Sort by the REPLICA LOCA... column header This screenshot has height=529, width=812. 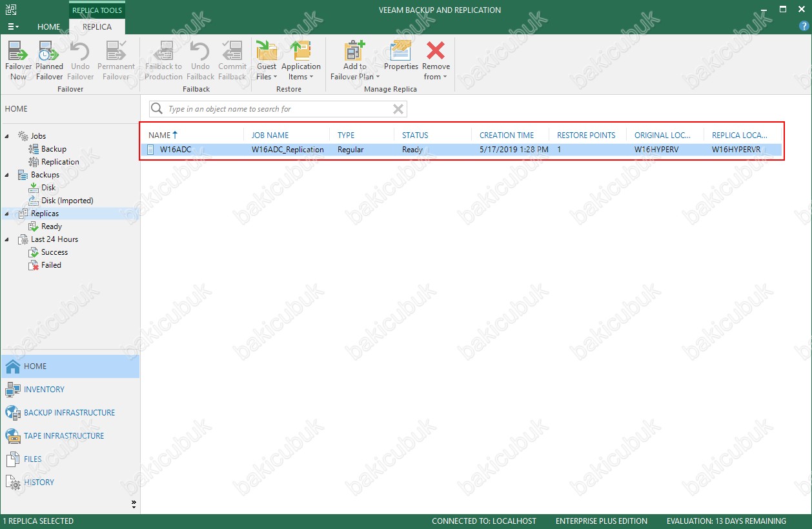(x=740, y=135)
